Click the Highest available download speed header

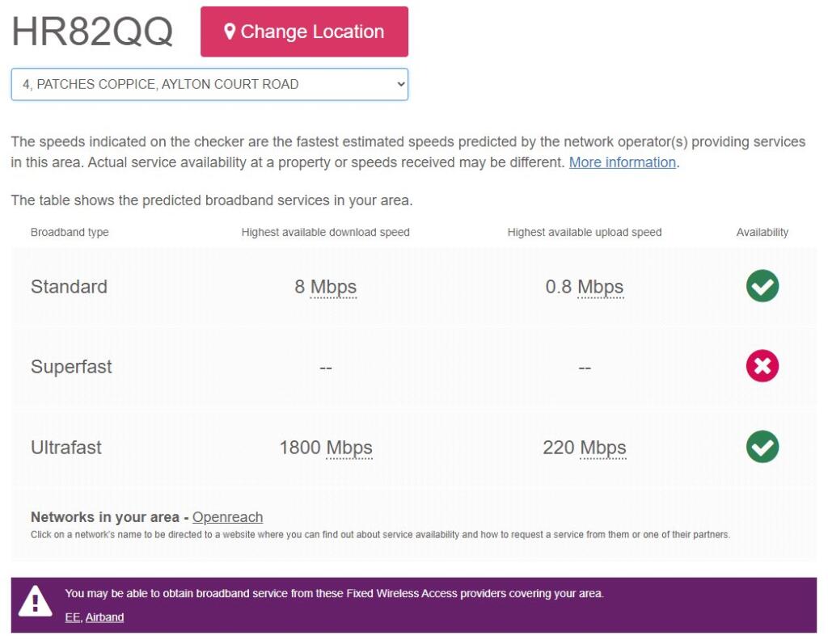[x=325, y=233]
